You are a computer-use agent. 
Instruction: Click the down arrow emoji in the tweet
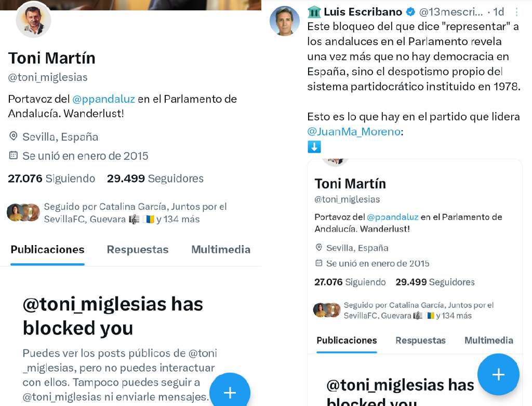[x=314, y=147]
